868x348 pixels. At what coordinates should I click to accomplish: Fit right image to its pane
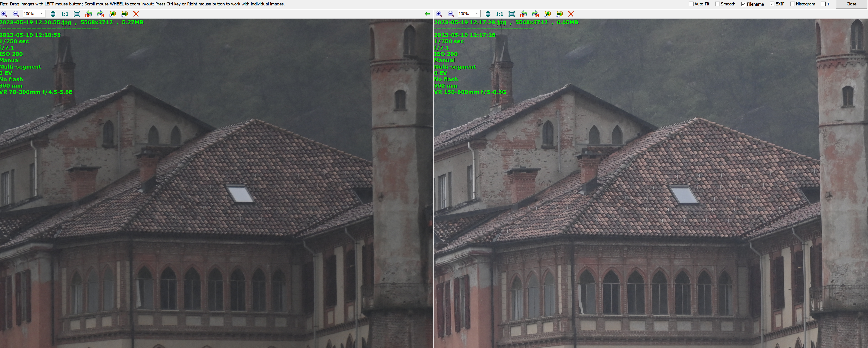(x=512, y=14)
